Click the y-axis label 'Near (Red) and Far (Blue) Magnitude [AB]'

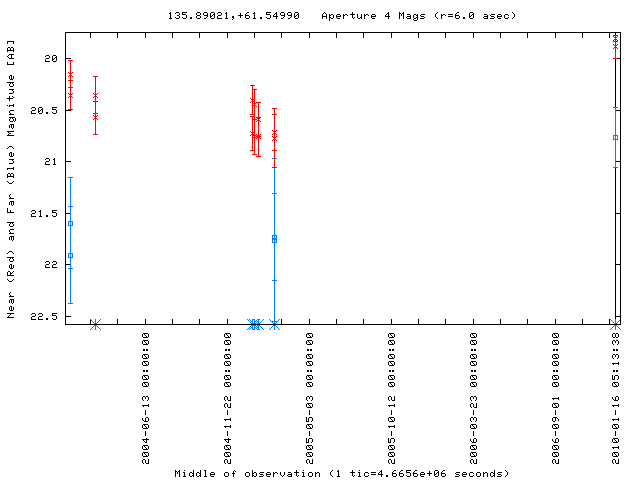pyautogui.click(x=11, y=179)
